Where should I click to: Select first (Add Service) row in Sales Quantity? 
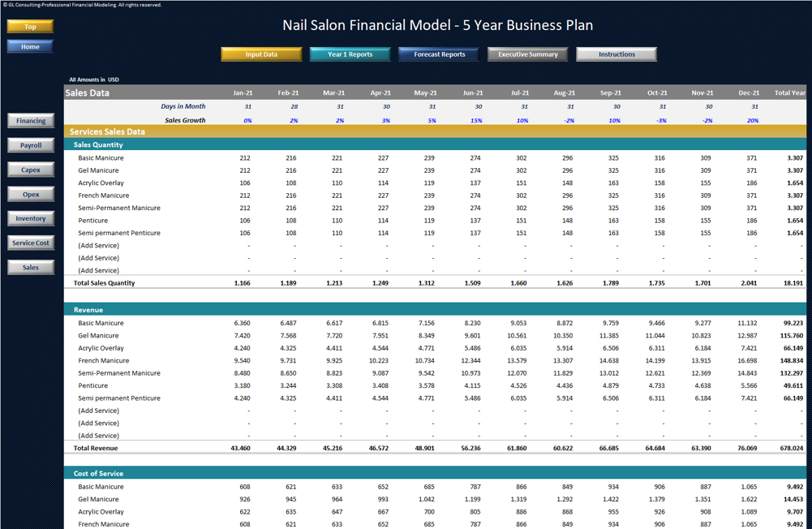tap(98, 246)
